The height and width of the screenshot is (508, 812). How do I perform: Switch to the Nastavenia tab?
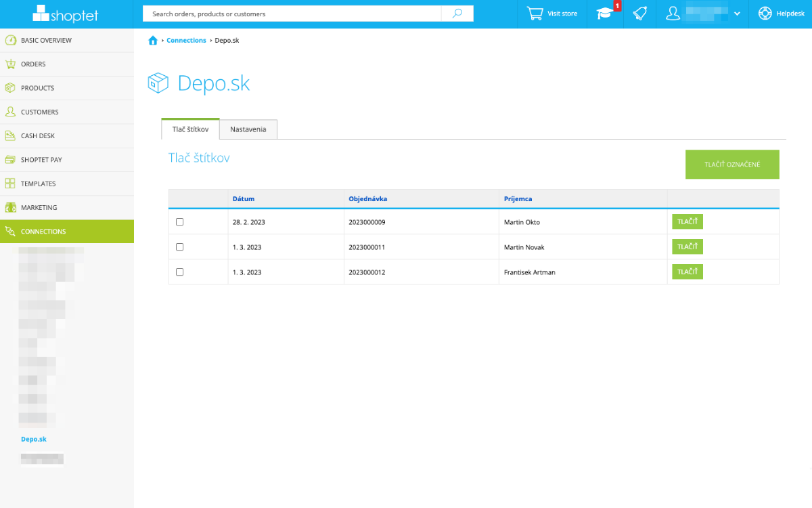(248, 129)
